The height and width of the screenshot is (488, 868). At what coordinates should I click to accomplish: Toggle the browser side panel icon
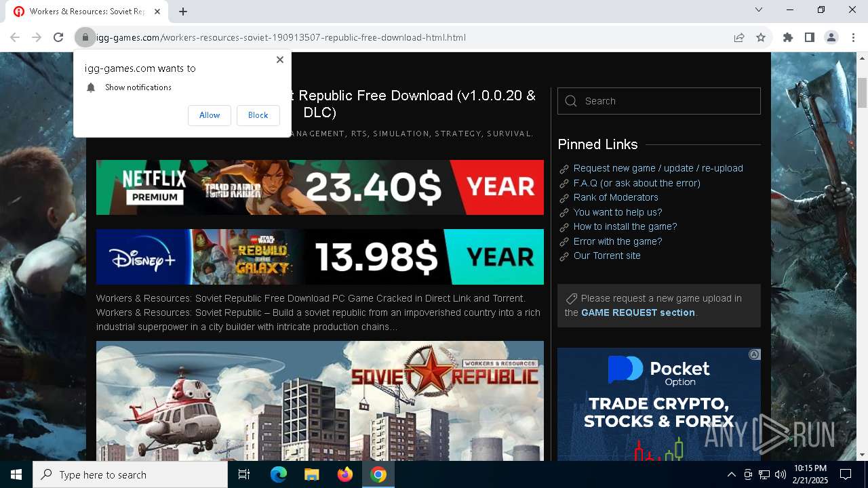coord(810,37)
